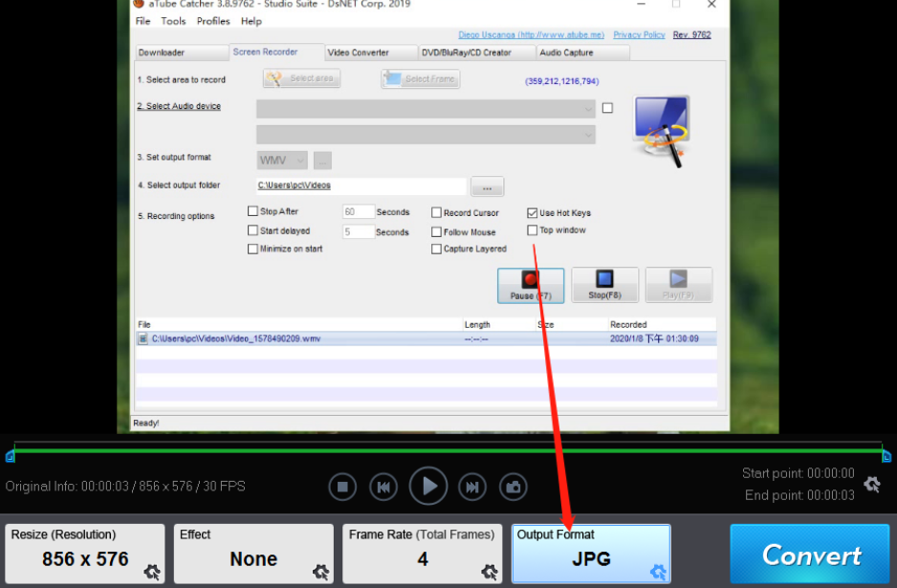Click the stop playback button
The width and height of the screenshot is (897, 588).
click(x=342, y=487)
